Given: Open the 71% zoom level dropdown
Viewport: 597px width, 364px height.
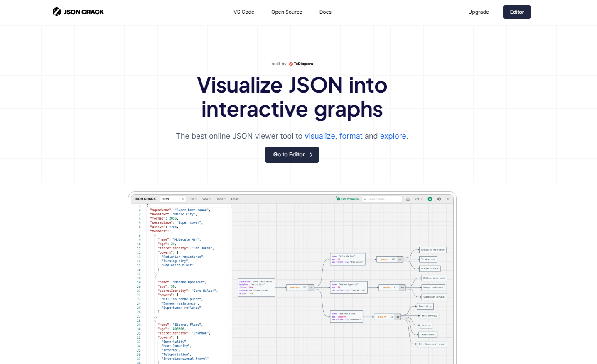Looking at the screenshot, I should [418, 199].
